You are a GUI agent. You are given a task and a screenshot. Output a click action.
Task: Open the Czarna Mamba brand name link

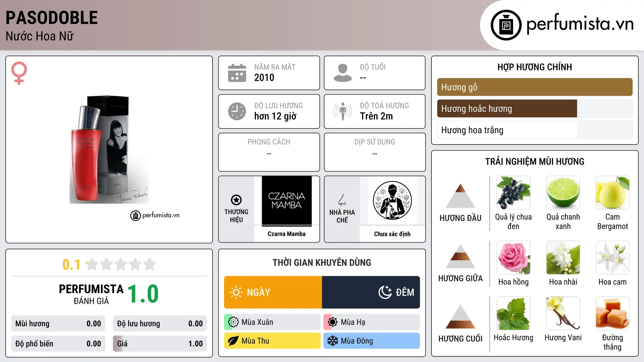click(x=286, y=234)
